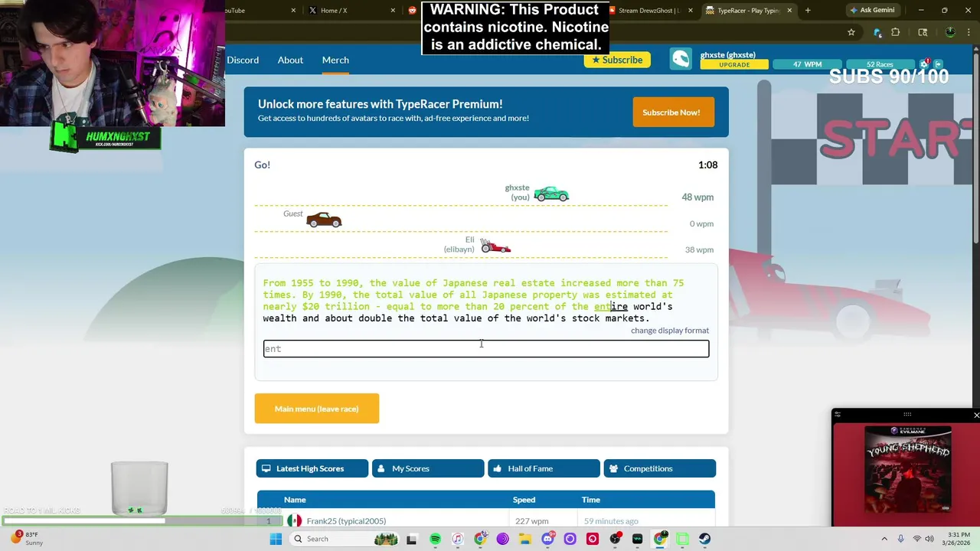Close the TypeRacer browser tab
This screenshot has width=980, height=551.
click(789, 11)
